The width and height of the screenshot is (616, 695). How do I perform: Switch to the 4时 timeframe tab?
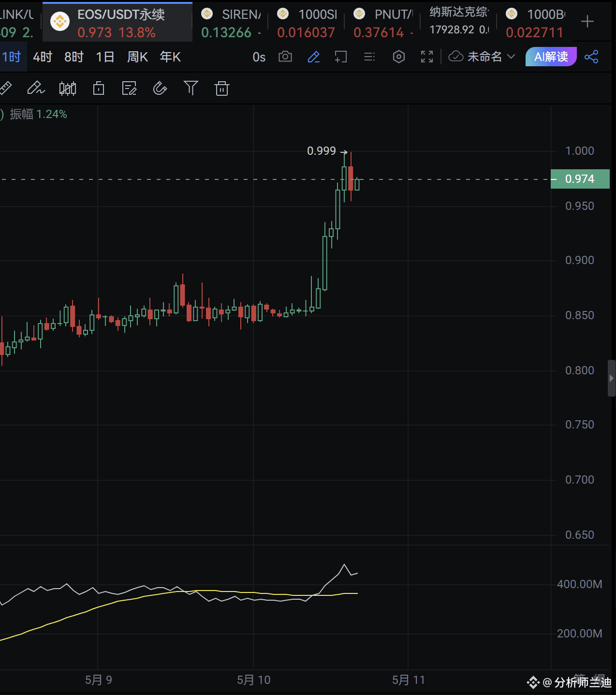[42, 57]
